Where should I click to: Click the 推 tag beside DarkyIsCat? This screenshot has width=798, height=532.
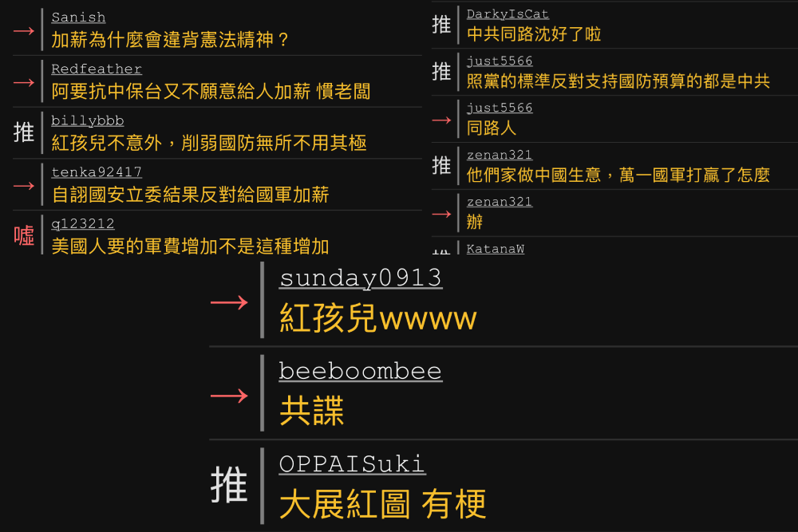[x=441, y=25]
